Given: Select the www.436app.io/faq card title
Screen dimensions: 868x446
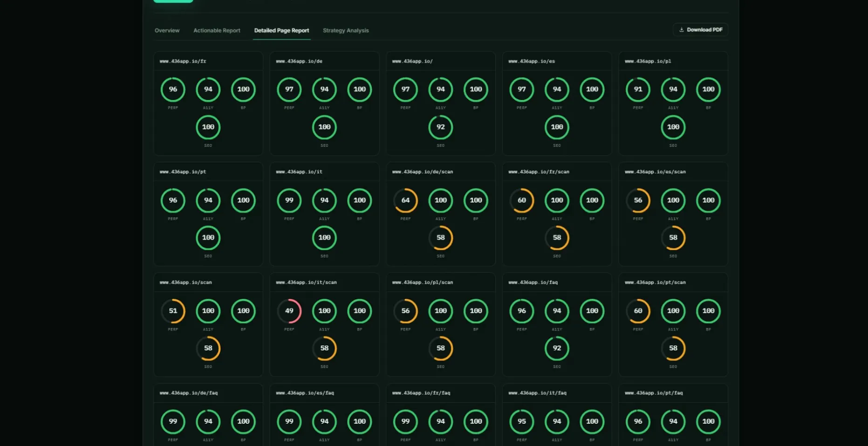Looking at the screenshot, I should coord(533,282).
